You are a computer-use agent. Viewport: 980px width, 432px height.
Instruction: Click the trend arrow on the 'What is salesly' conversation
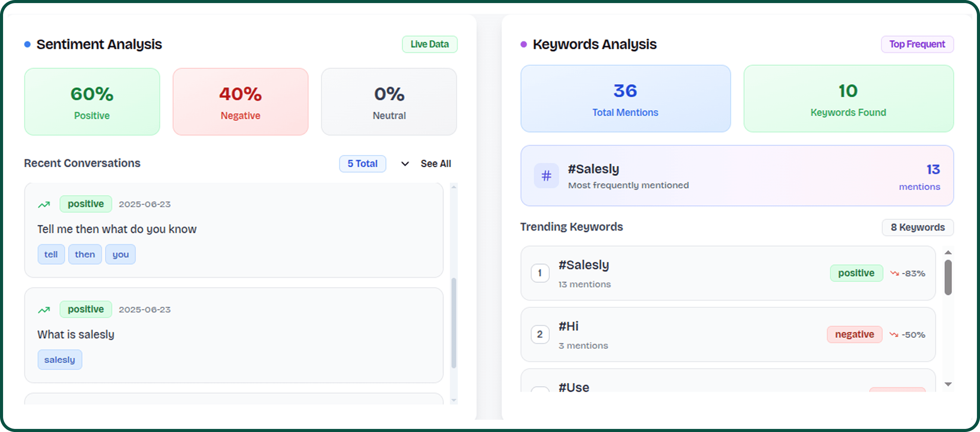point(44,309)
